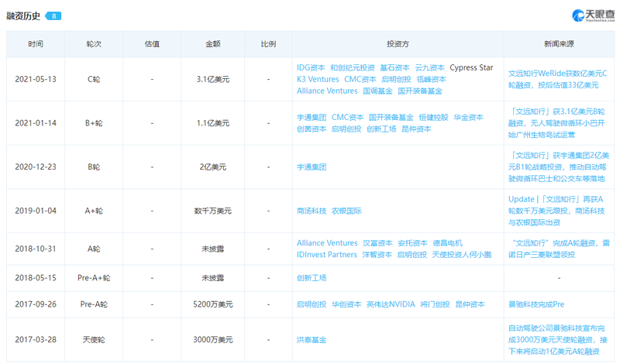Open 宇通集团 link in B轮 row
The width and height of the screenshot is (620, 364).
pos(312,167)
